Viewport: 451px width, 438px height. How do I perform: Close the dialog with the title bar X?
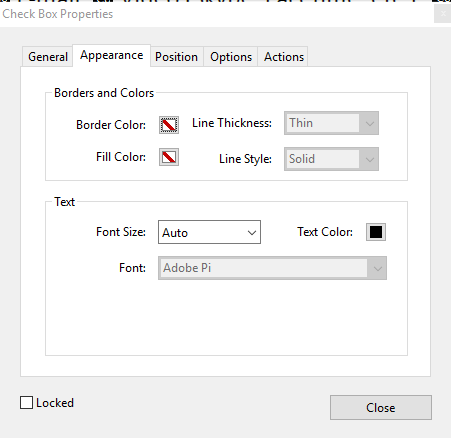(443, 14)
